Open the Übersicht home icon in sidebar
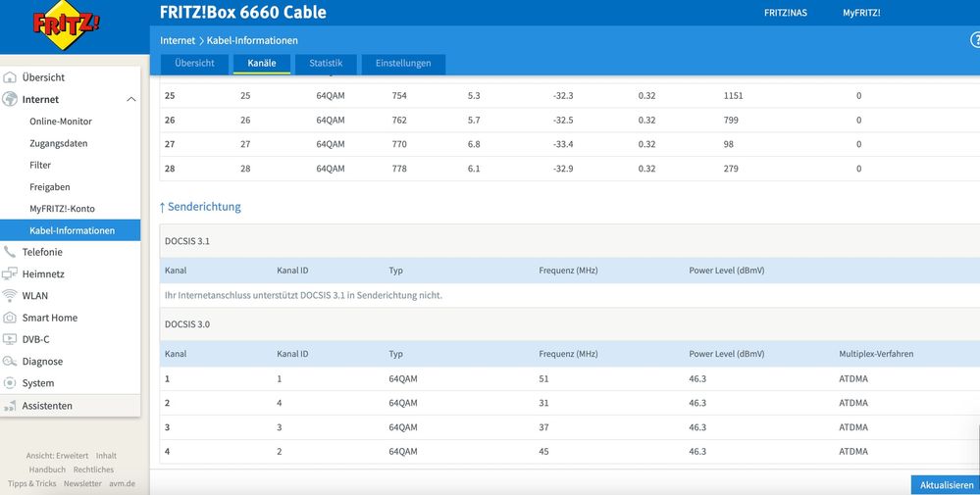The width and height of the screenshot is (980, 495). (x=11, y=77)
